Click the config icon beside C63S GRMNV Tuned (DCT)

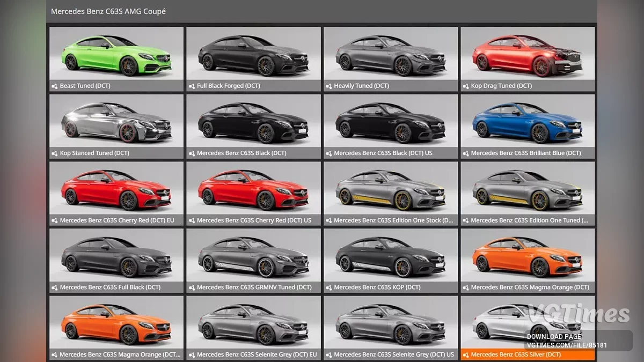(x=192, y=287)
